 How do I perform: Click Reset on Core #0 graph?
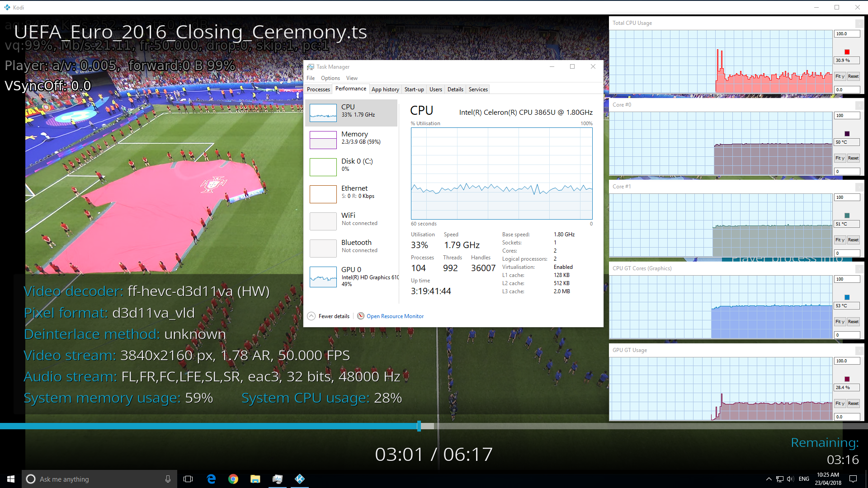click(853, 158)
